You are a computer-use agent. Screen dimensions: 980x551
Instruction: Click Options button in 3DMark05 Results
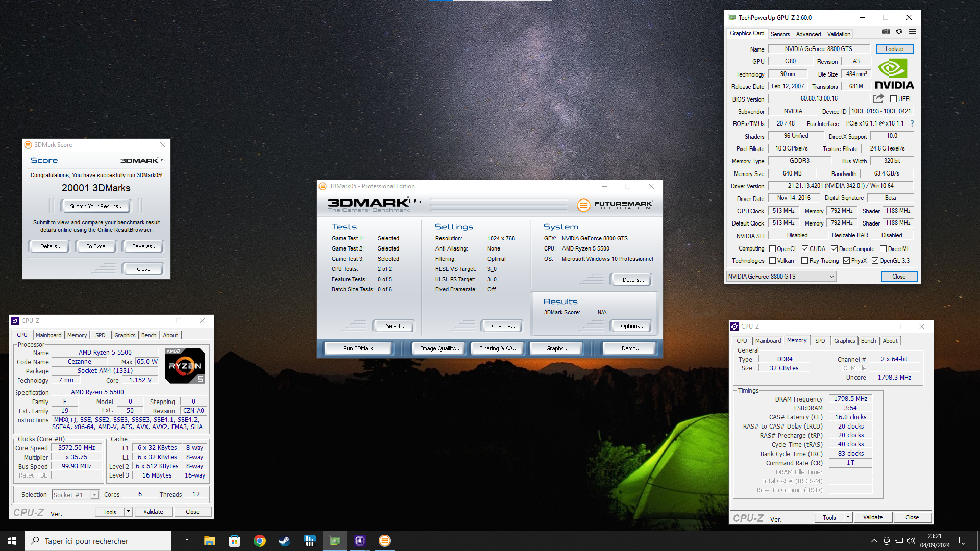click(632, 326)
